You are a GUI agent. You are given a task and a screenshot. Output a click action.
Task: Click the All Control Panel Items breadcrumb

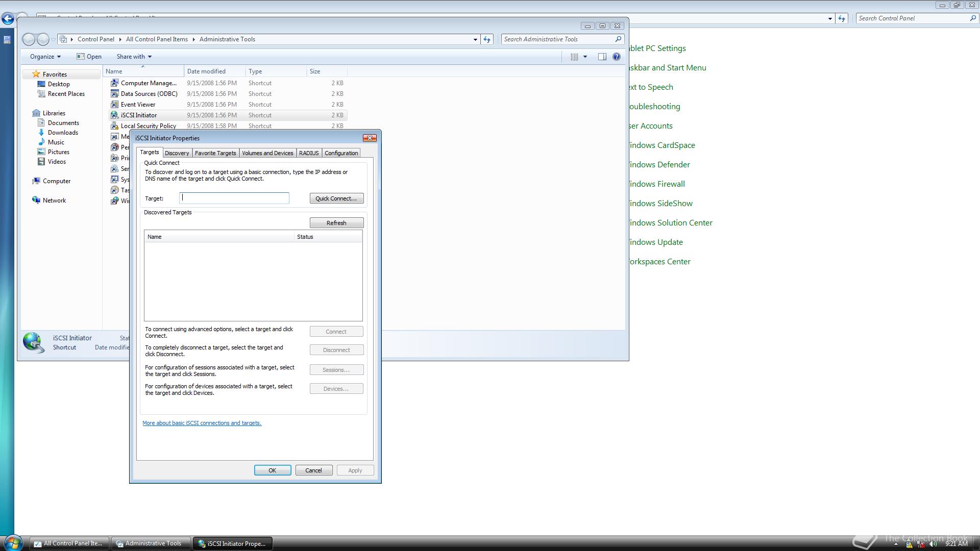click(x=157, y=39)
